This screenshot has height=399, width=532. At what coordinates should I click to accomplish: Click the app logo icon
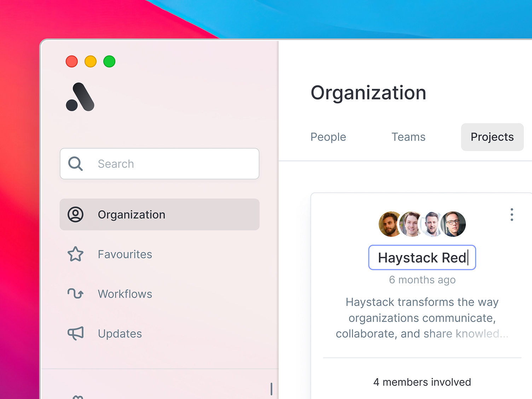click(x=80, y=96)
